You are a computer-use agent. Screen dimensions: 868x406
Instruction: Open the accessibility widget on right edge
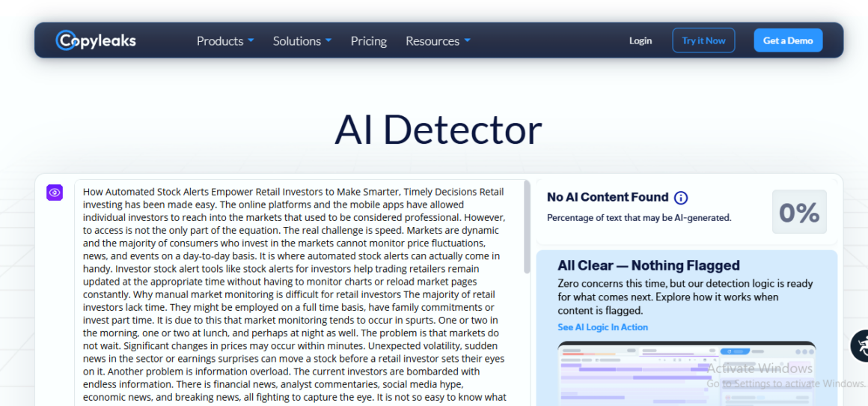pos(861,345)
